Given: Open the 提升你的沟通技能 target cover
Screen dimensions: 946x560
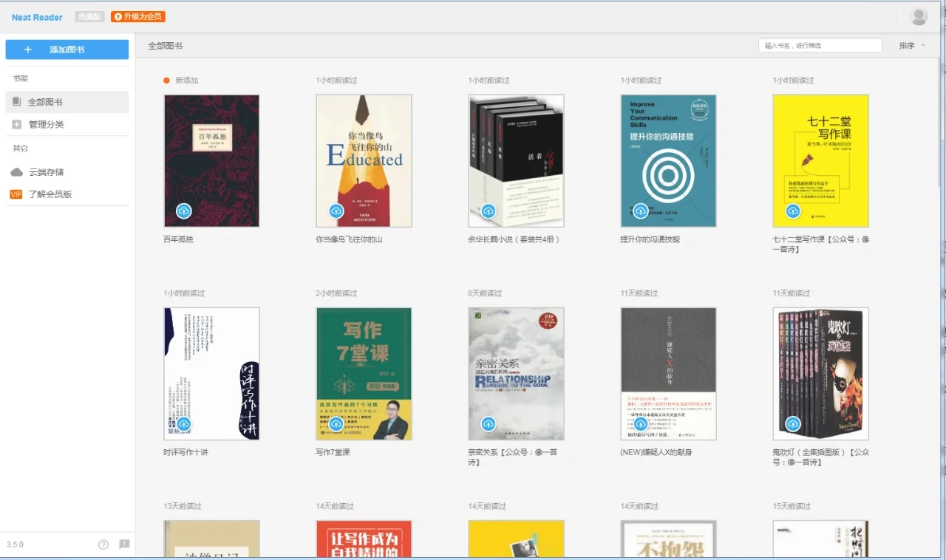Looking at the screenshot, I should point(668,160).
